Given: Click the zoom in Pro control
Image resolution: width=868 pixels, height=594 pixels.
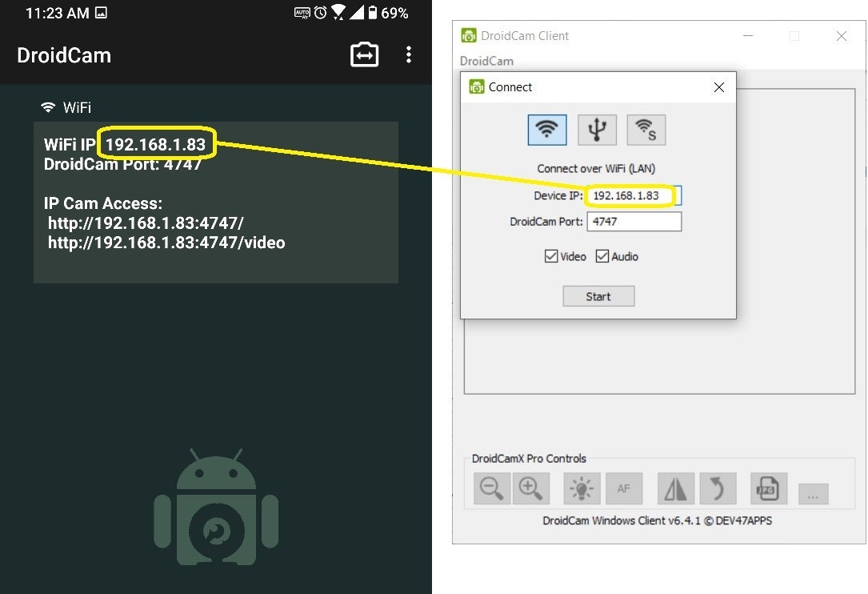Looking at the screenshot, I should (x=531, y=488).
